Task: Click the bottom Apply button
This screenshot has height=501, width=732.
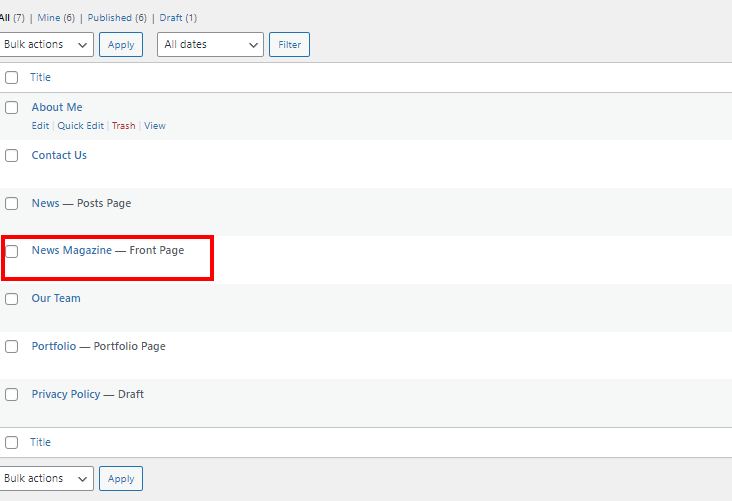Action: 121,479
